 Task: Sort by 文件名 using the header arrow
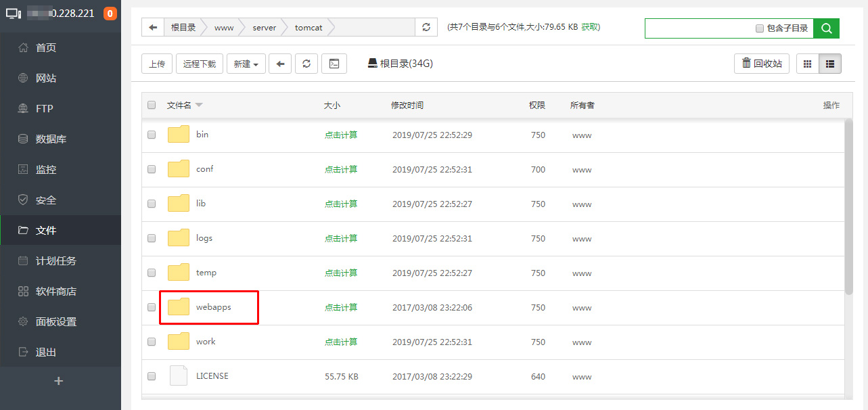199,105
